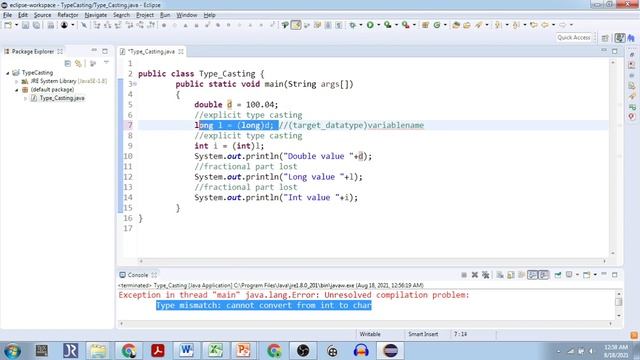Click the editor vertical scrollbar
This screenshot has height=360, width=640.
[613, 158]
